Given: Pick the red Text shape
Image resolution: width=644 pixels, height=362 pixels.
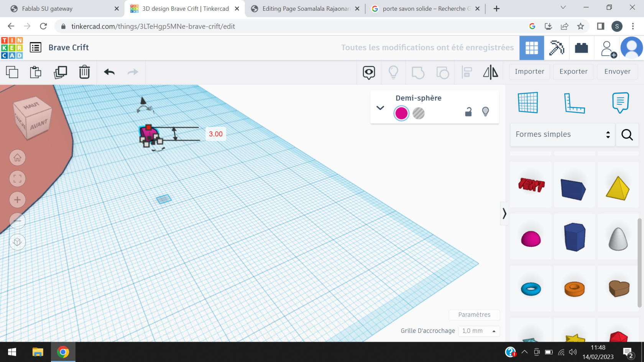Looking at the screenshot, I should point(531,185).
